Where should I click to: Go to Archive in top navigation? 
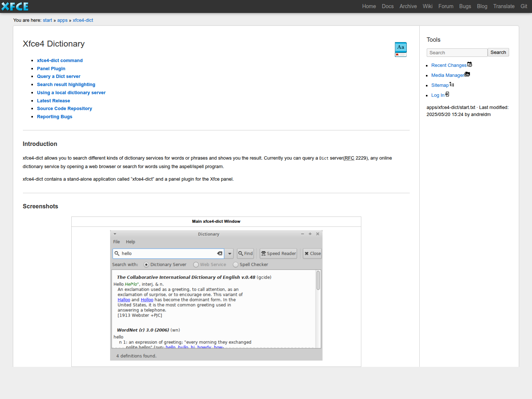(x=408, y=6)
